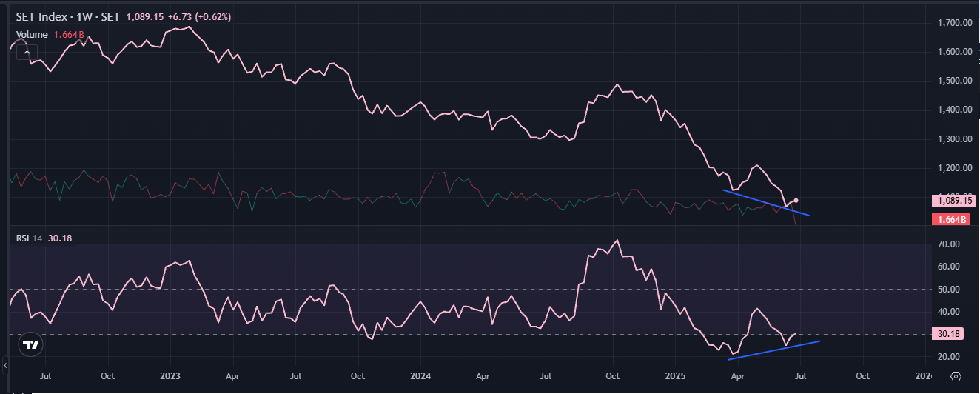The image size is (980, 394).
Task: Collapse the indicator legend with the chevron button
Action: (x=26, y=53)
